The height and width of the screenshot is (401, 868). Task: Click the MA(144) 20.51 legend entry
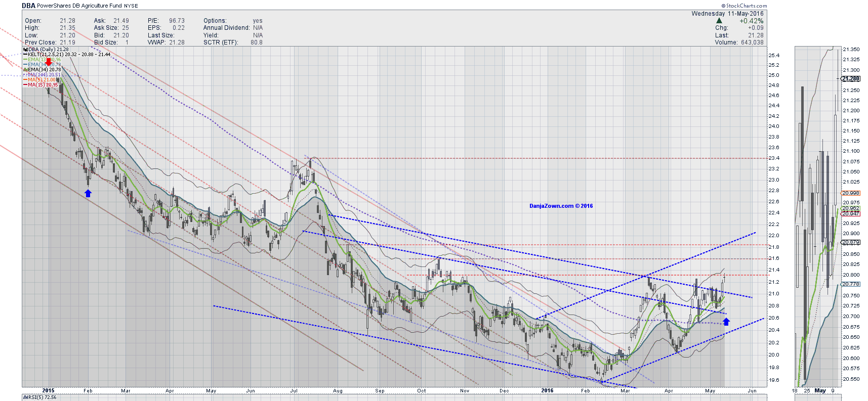(44, 75)
